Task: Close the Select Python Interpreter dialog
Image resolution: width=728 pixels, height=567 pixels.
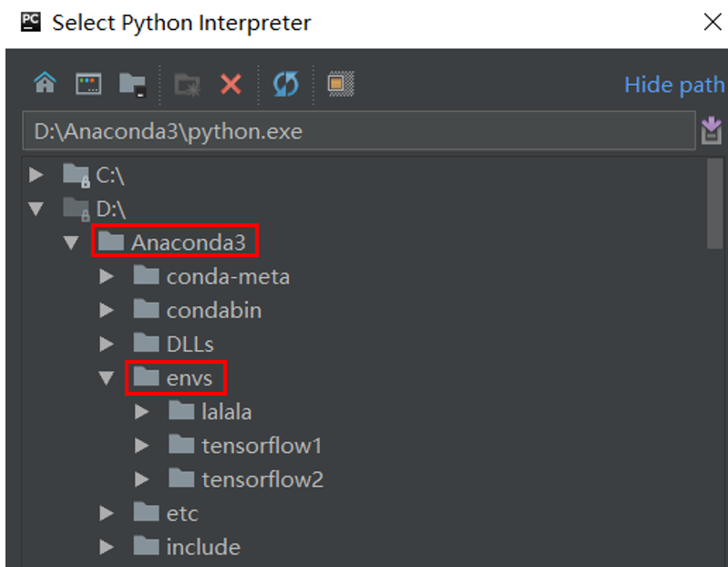Action: tap(713, 22)
